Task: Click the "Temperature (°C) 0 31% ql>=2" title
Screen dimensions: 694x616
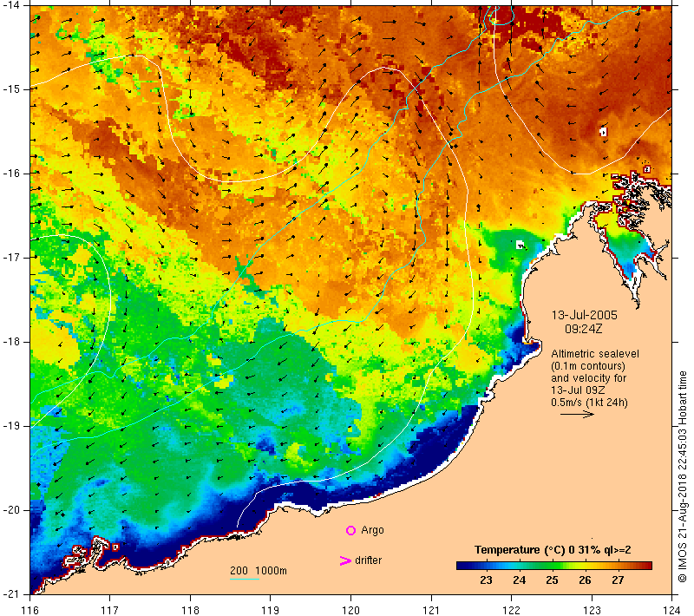Action: [553, 549]
